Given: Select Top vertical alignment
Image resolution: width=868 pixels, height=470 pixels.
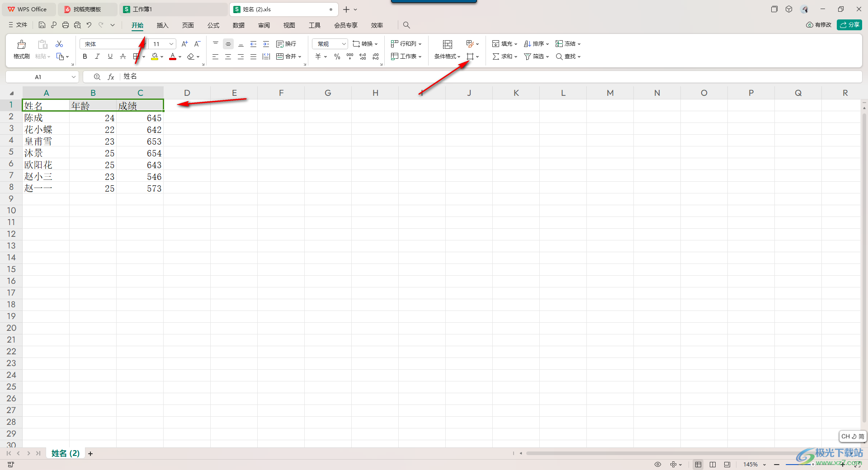Looking at the screenshot, I should point(216,44).
